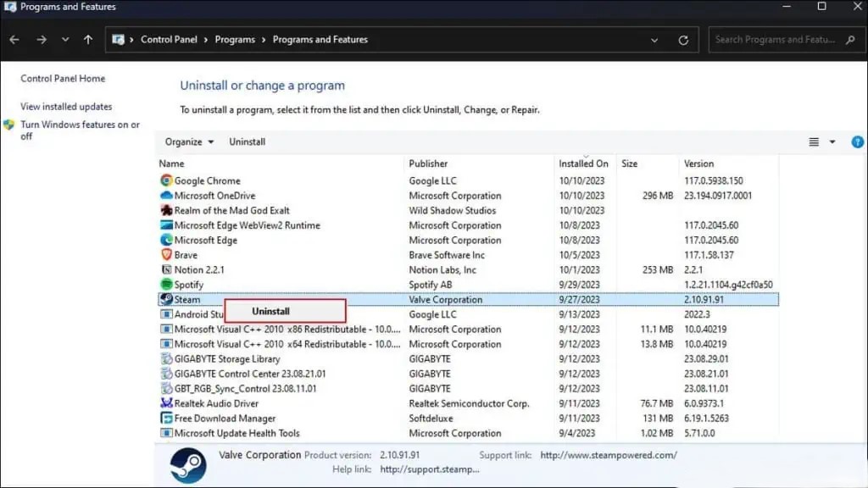Open help via the blue question mark icon
The height and width of the screenshot is (488, 868).
[857, 141]
